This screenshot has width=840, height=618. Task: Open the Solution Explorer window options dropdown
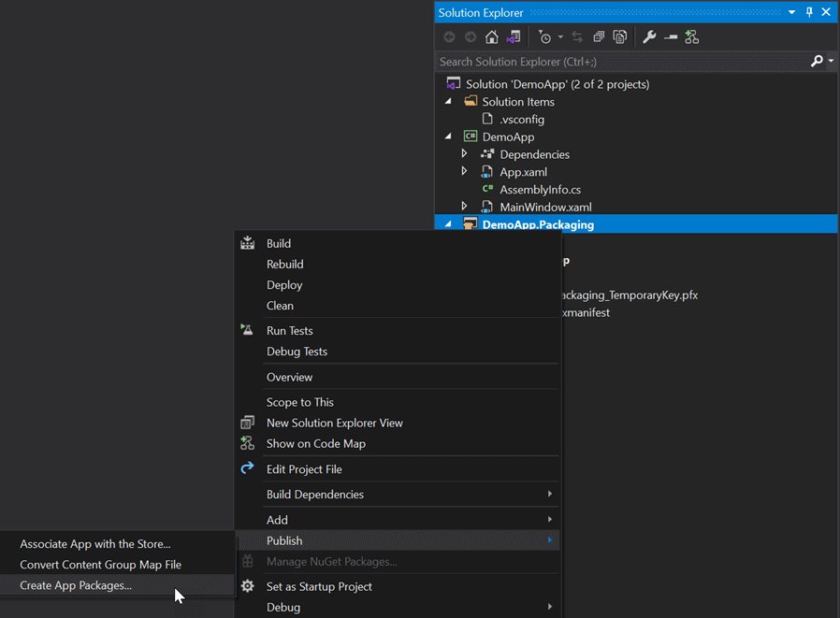pyautogui.click(x=792, y=12)
